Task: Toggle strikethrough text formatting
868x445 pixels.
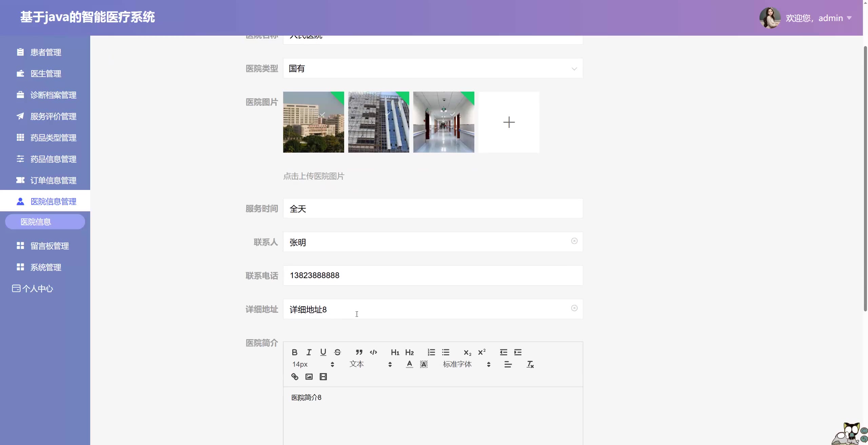Action: click(x=337, y=352)
